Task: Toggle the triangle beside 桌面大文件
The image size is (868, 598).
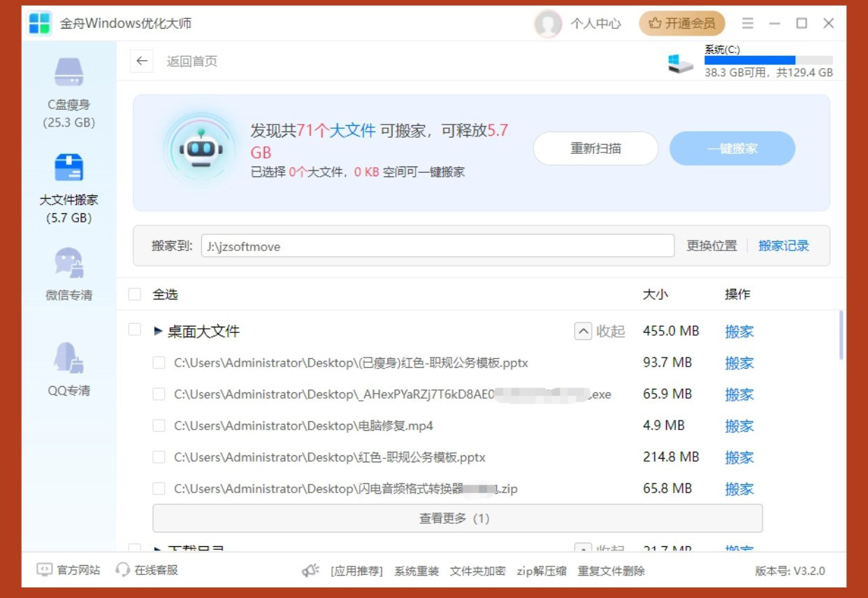Action: 158,331
